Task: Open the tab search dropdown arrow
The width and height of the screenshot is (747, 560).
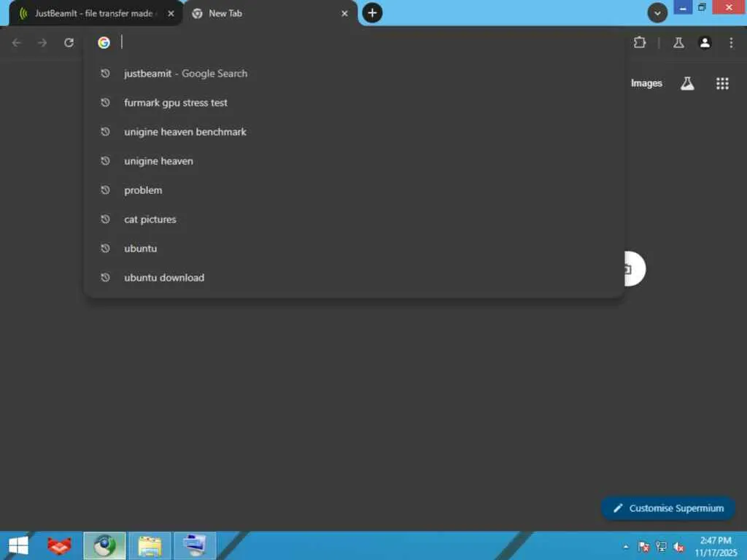Action: 657,13
